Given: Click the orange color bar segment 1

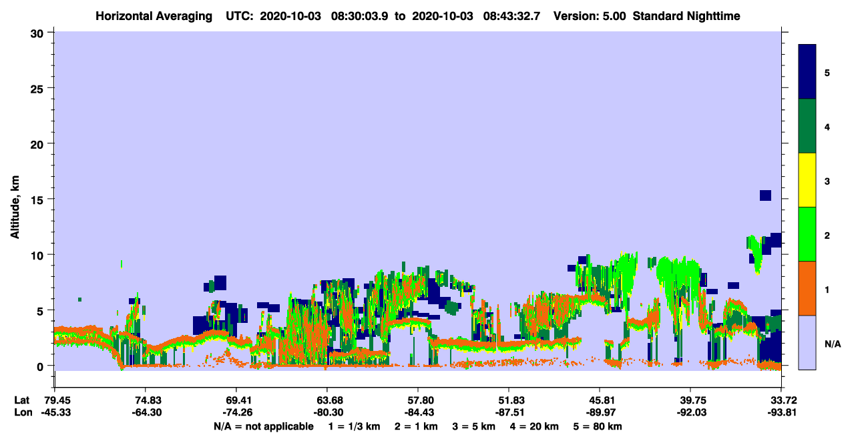Looking at the screenshot, I should tap(807, 288).
